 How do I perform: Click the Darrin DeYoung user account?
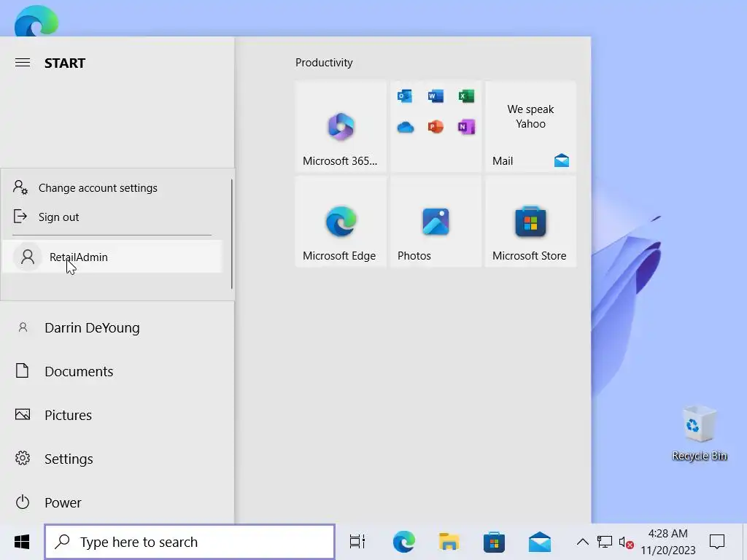tap(117, 327)
